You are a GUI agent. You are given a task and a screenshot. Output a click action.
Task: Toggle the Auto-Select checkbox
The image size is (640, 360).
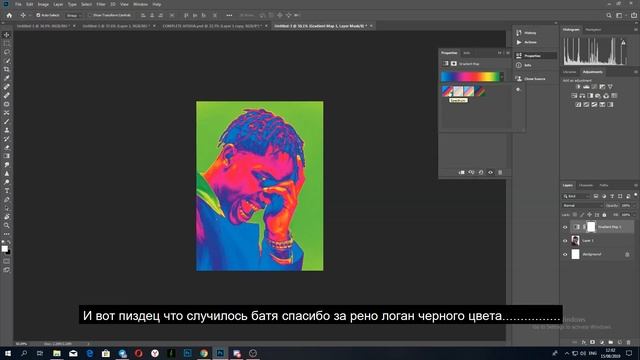38,15
